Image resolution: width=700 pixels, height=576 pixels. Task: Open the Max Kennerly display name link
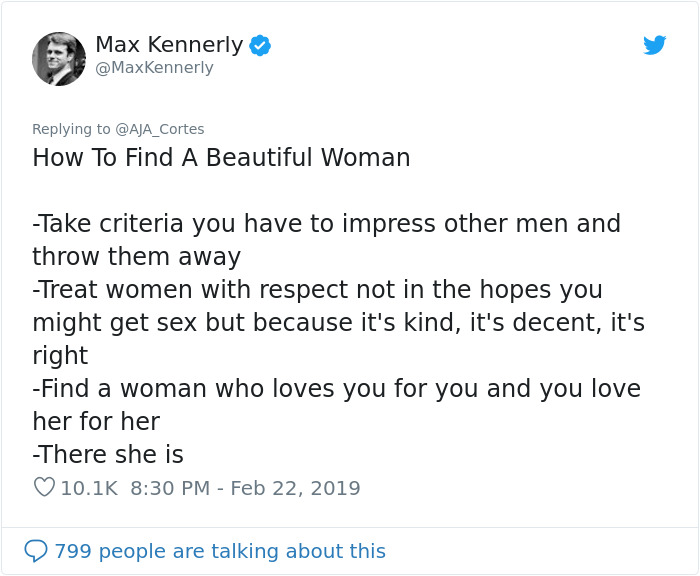pos(169,45)
